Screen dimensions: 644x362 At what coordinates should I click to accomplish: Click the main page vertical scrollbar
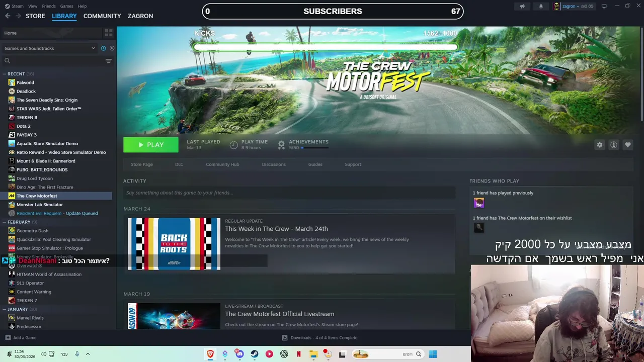641,75
